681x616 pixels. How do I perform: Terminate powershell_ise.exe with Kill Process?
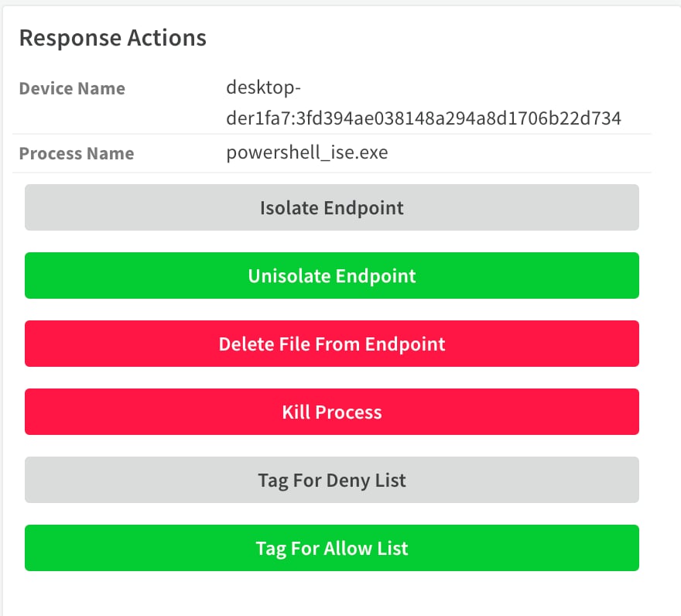point(332,412)
